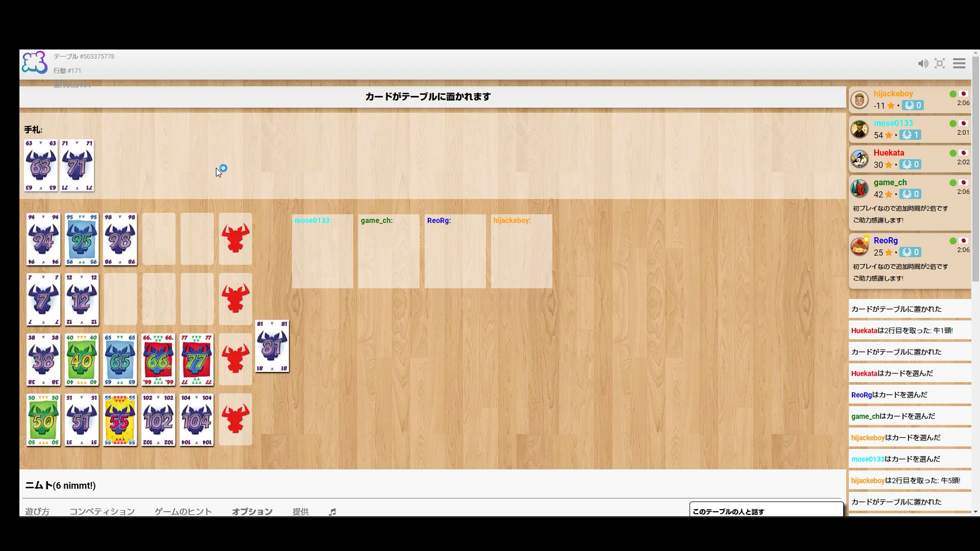Image resolution: width=980 pixels, height=551 pixels.
Task: Click mose0133's bull head count badge
Action: [911, 135]
